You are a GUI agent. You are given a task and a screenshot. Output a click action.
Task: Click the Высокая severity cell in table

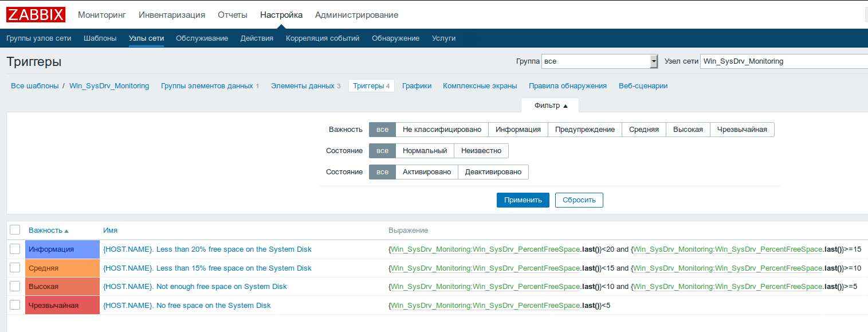click(x=62, y=287)
